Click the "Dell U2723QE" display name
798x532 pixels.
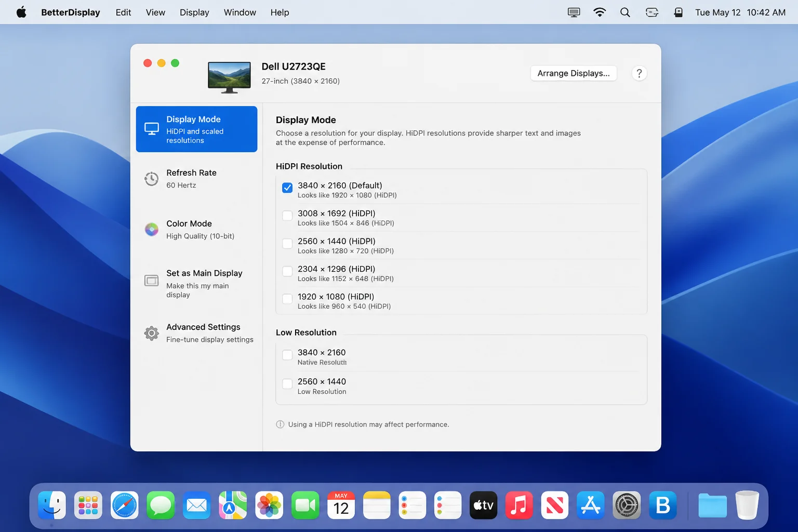[x=294, y=66]
